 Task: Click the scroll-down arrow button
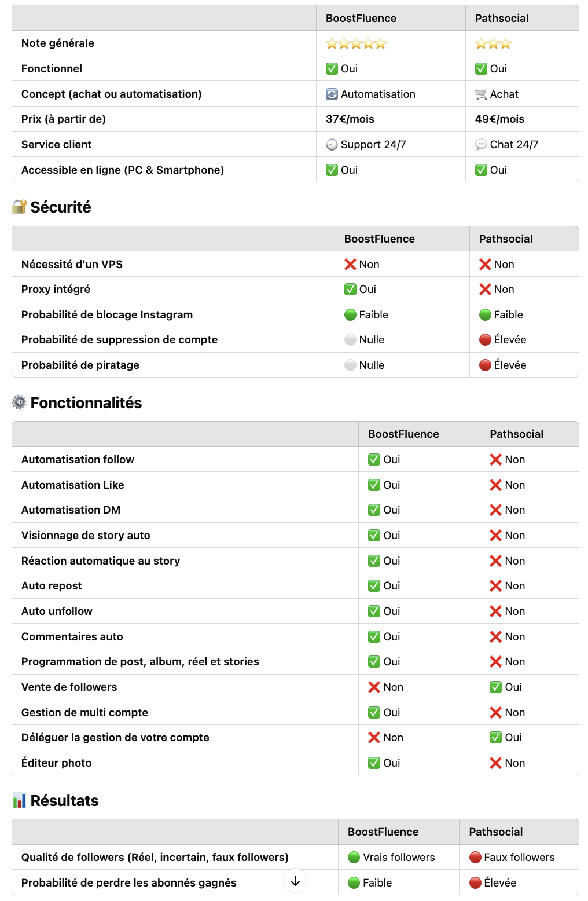coord(295,881)
